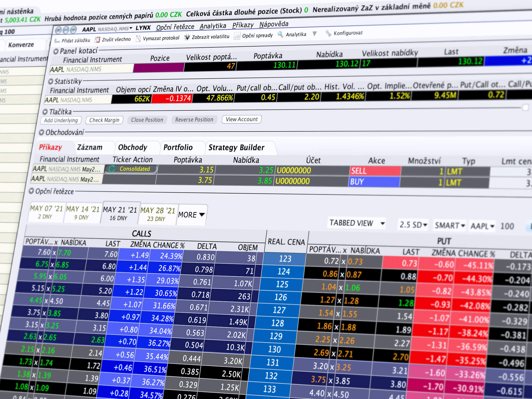Open Opční spready chart icon
This screenshot has height=399, width=532.
237,36
